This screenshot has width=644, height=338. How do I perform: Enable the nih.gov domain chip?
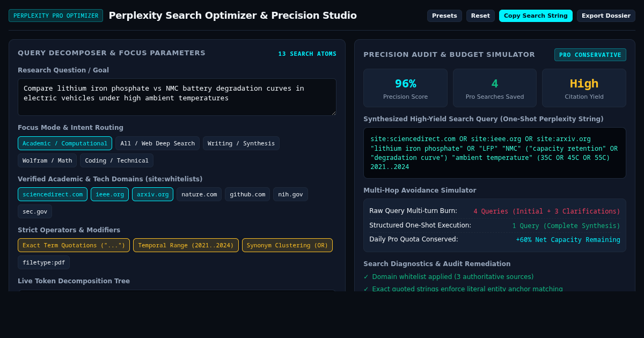point(290,194)
